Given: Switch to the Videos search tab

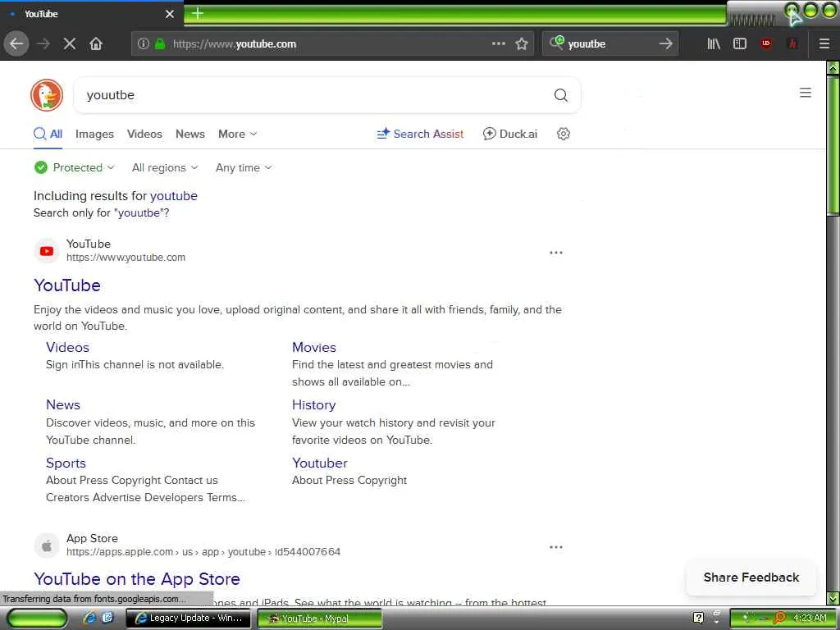Looking at the screenshot, I should coord(144,134).
